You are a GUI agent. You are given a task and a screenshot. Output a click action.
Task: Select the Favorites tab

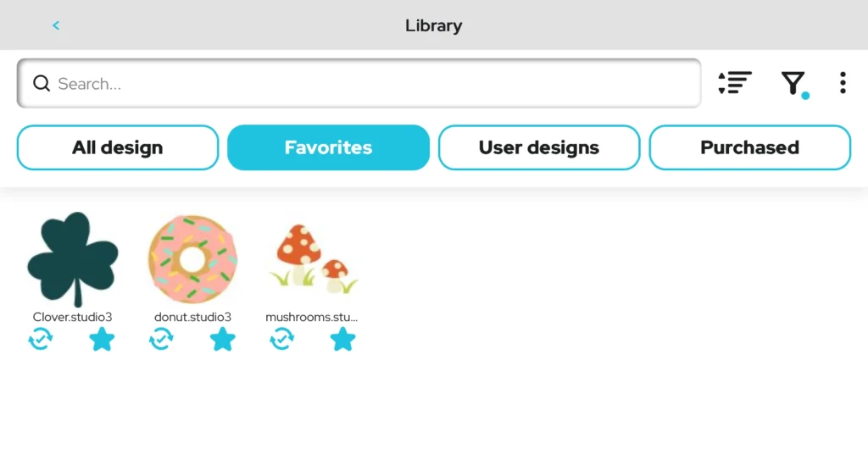[328, 147]
